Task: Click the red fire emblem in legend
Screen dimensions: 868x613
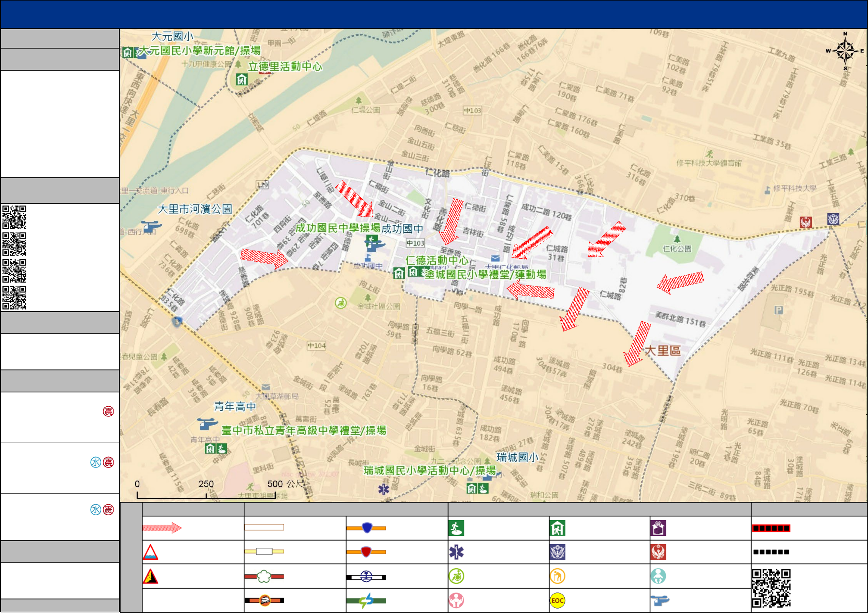Action: (658, 552)
